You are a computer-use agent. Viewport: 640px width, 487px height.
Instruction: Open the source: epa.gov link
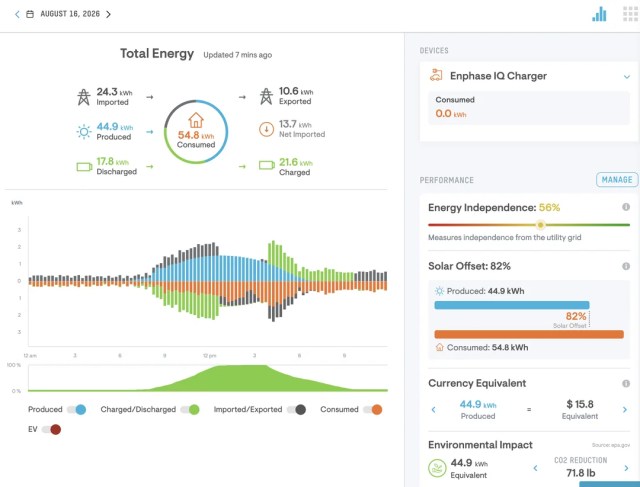click(x=611, y=445)
